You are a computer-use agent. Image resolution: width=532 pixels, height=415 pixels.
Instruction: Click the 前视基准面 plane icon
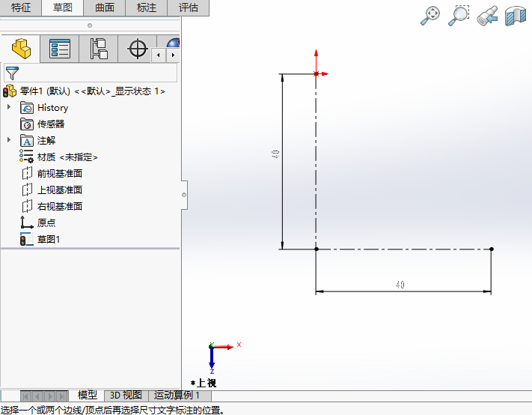point(27,173)
